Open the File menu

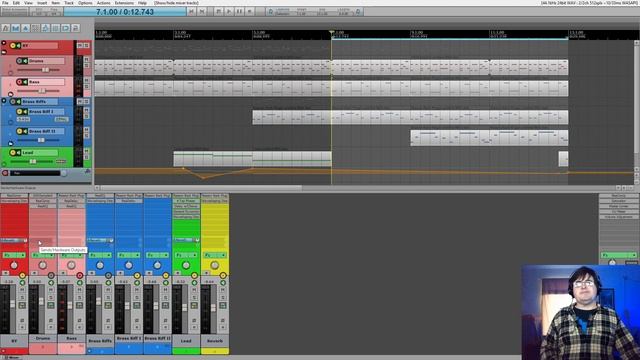coord(5,3)
